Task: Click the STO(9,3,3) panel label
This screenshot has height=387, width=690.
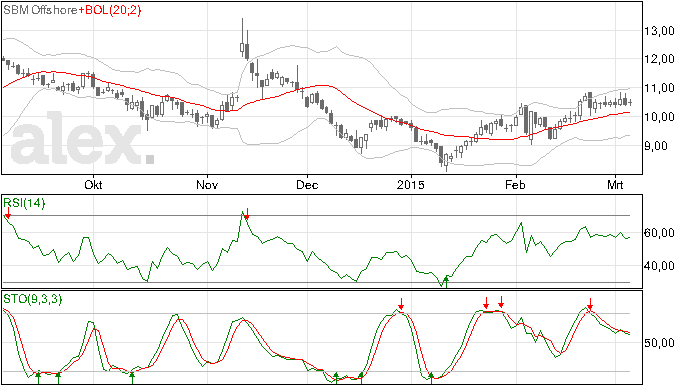Action: pyautogui.click(x=33, y=299)
